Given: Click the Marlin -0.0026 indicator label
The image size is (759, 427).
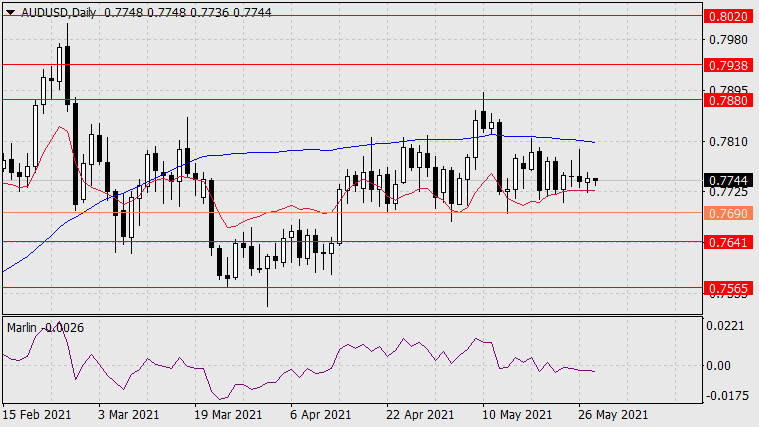Looking at the screenshot, I should (46, 328).
